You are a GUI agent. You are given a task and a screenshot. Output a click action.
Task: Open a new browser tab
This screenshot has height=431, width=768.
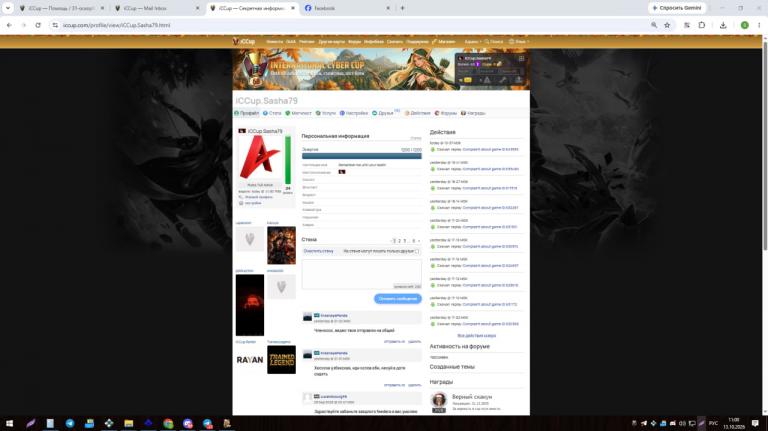[403, 8]
